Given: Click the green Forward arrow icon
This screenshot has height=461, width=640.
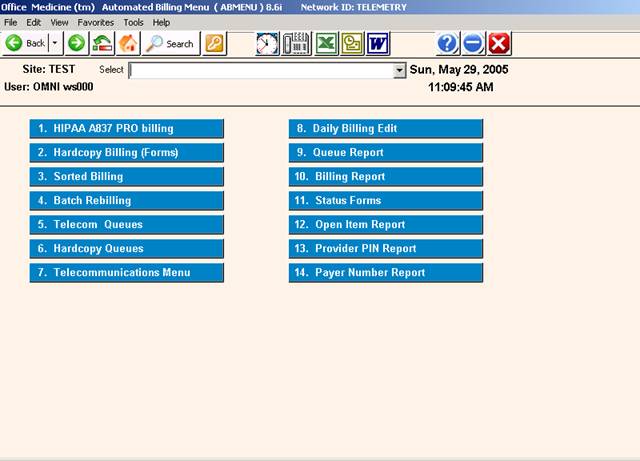Looking at the screenshot, I should pos(77,43).
